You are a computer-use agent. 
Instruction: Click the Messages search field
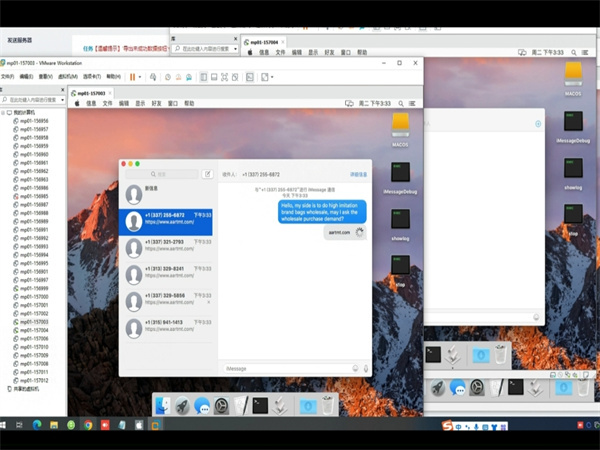[160, 174]
